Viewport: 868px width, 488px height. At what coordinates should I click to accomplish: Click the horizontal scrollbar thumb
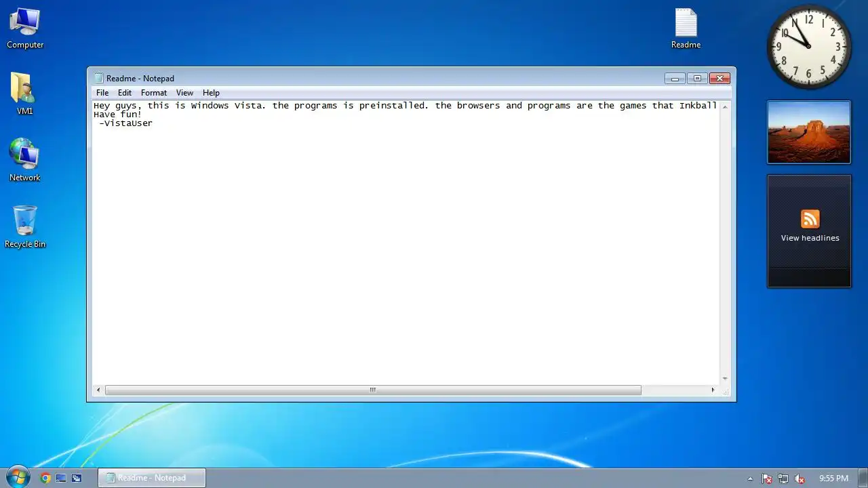click(x=373, y=390)
